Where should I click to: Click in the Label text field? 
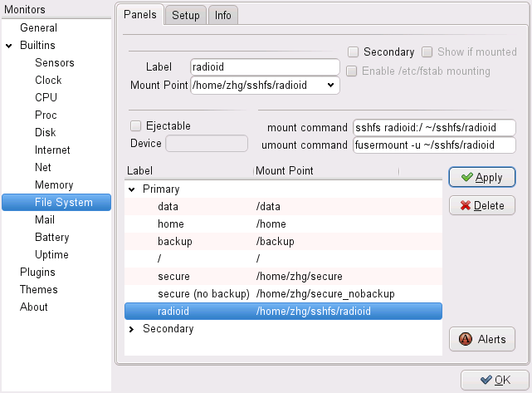click(264, 67)
